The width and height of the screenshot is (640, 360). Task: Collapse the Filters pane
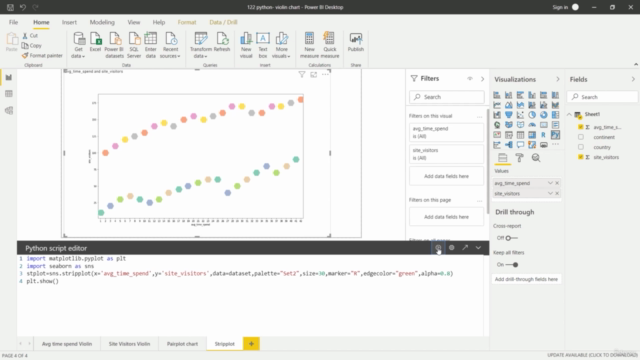pos(482,79)
